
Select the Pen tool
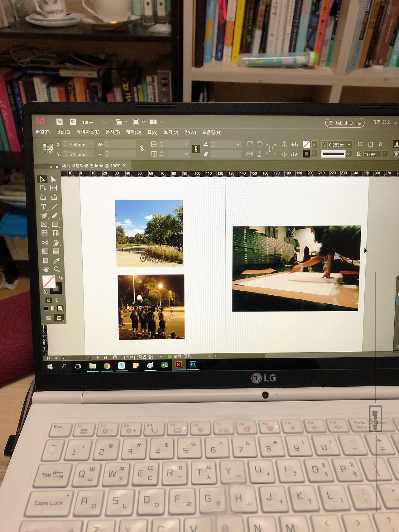(44, 215)
